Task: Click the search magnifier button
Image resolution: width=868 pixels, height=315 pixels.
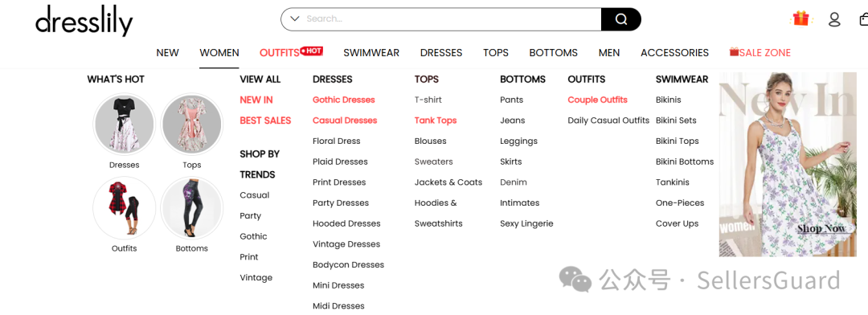Action: pos(621,19)
